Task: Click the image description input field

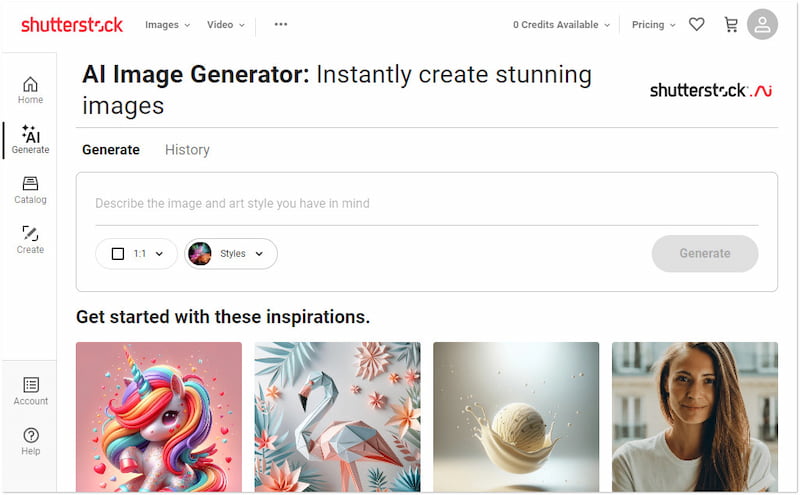Action: (x=426, y=204)
